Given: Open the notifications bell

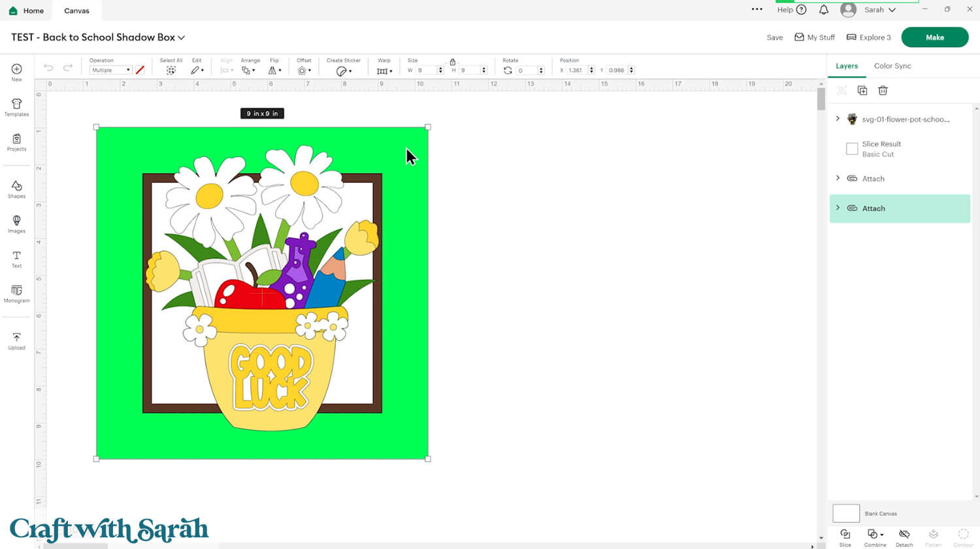Looking at the screenshot, I should 824,10.
